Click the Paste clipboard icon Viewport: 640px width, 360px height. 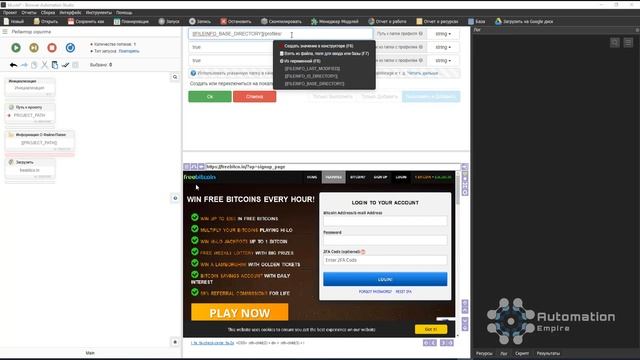pos(55,65)
